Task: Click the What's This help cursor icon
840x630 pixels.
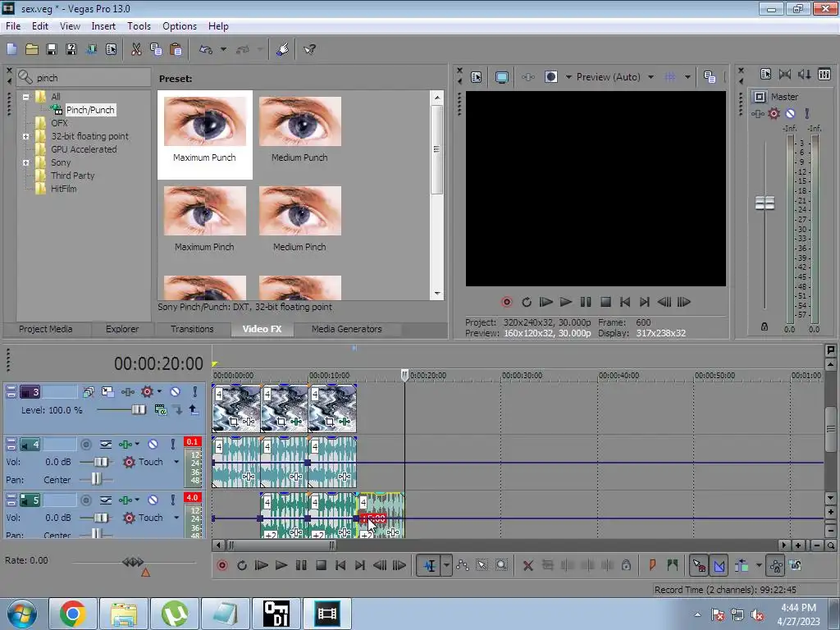Action: (309, 49)
